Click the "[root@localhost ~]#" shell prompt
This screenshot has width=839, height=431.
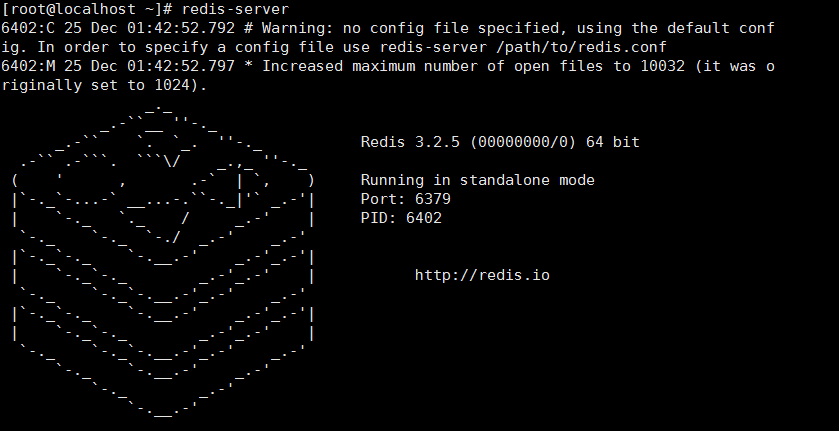pos(87,9)
